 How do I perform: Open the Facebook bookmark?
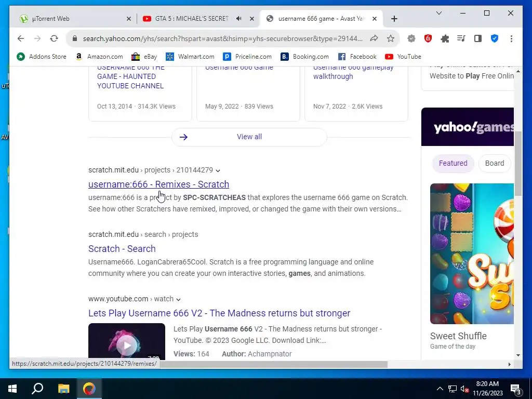(357, 57)
